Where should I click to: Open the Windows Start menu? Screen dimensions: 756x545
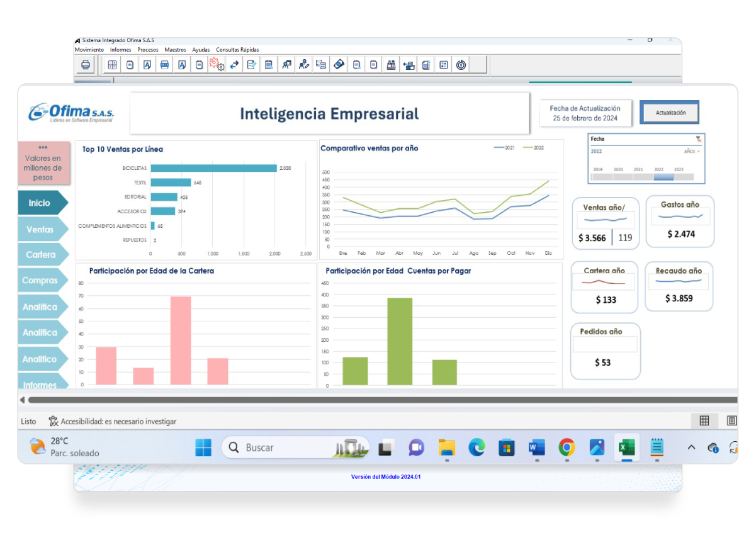pyautogui.click(x=203, y=447)
